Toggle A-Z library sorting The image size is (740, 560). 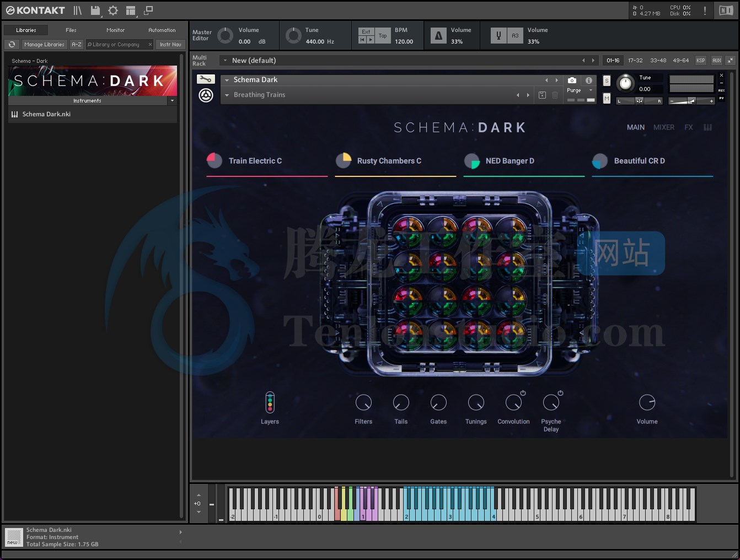[77, 45]
